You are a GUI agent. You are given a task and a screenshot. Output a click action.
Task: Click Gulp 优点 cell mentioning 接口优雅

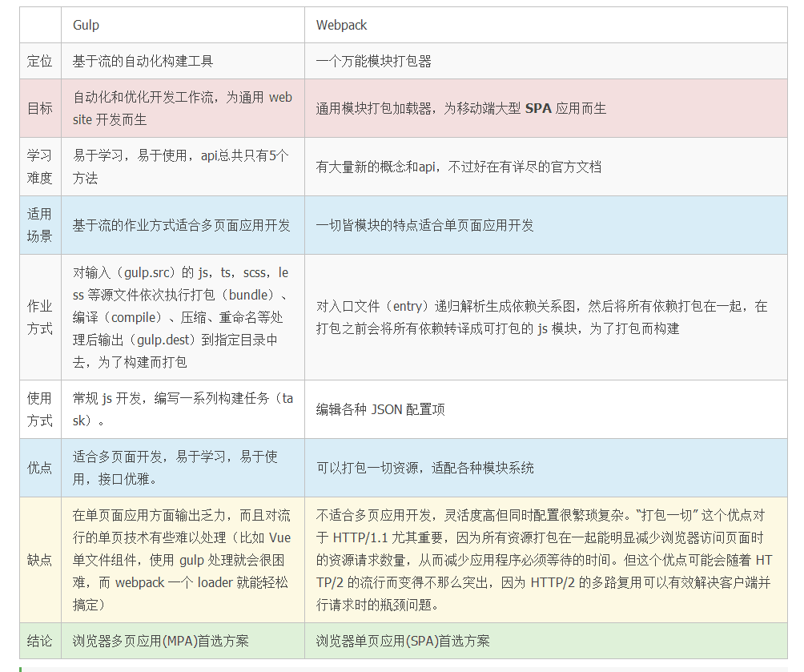[183, 468]
